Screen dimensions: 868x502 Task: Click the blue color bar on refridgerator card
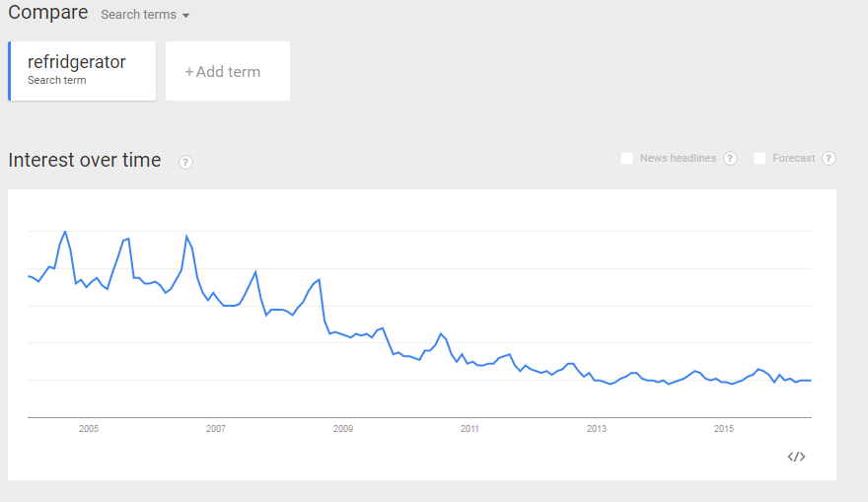pos(10,71)
